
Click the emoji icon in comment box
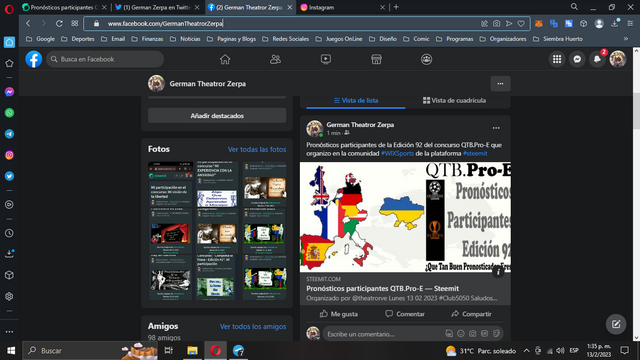click(461, 334)
